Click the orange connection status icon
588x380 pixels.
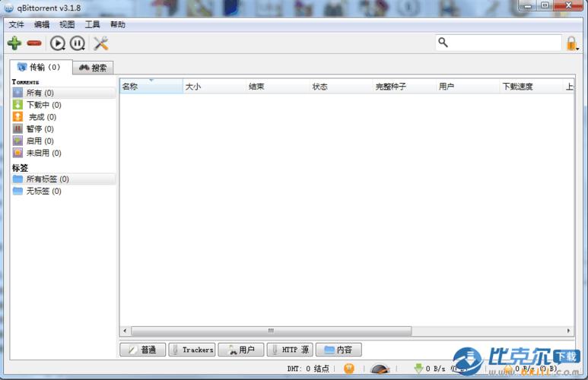click(348, 369)
